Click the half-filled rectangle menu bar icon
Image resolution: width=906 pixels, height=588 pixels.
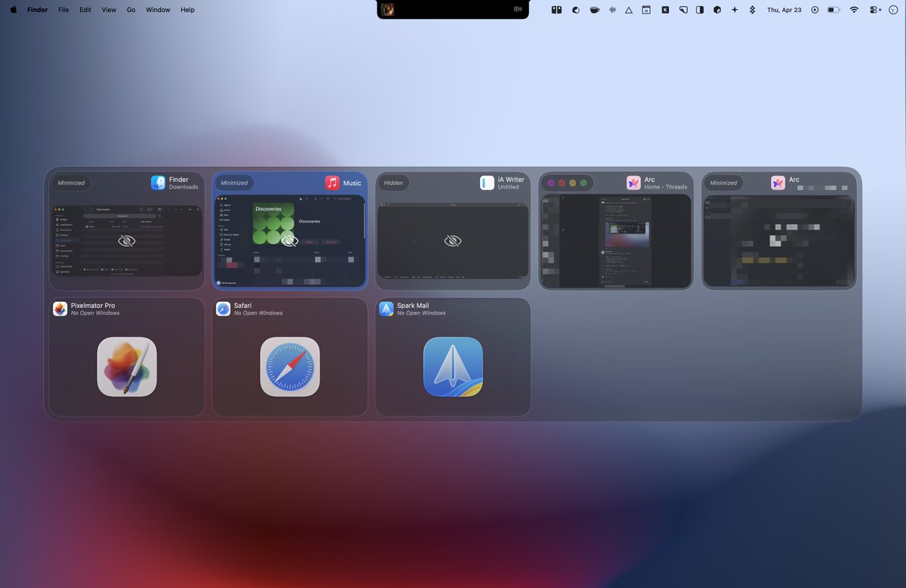pos(700,10)
